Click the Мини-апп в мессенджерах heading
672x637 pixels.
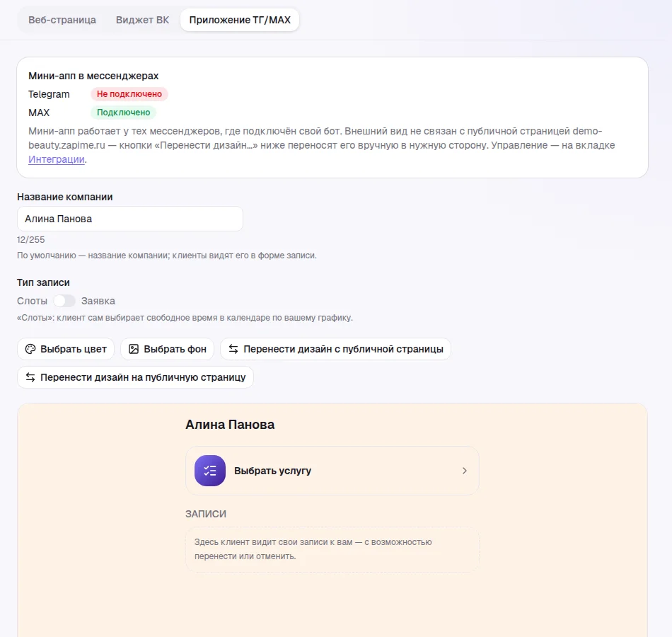point(93,76)
